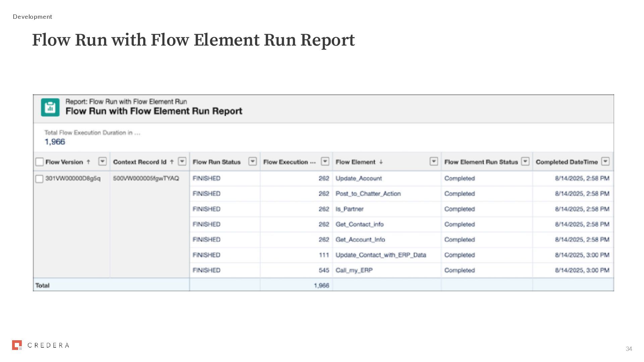Open Flow Version column dropdown menu
The height and width of the screenshot is (362, 644).
(102, 162)
